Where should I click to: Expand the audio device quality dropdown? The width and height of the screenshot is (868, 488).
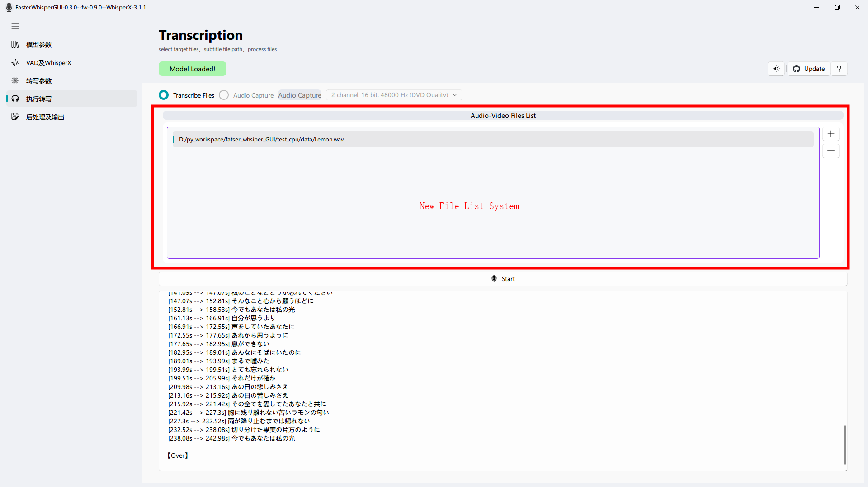[x=454, y=95]
